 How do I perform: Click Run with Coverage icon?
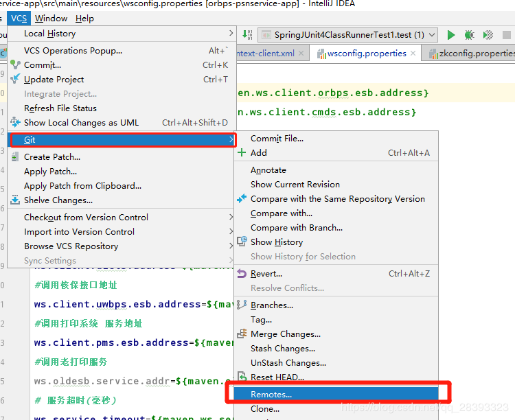[488, 35]
